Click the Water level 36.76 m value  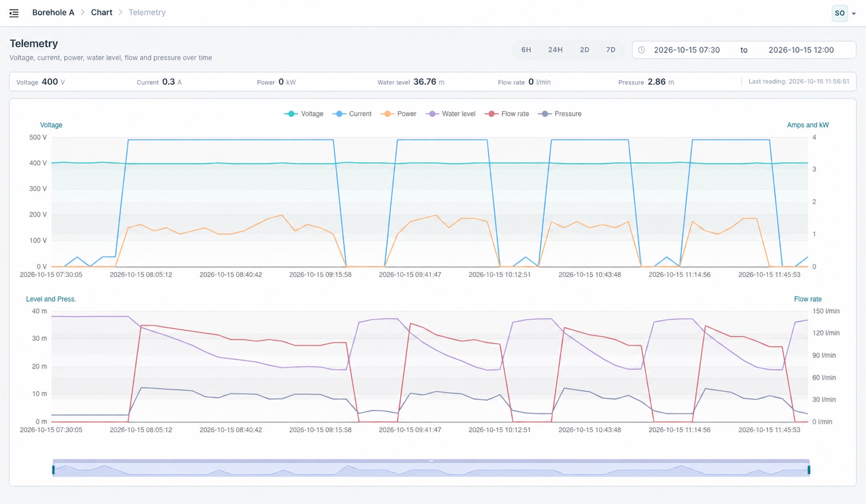pos(411,82)
